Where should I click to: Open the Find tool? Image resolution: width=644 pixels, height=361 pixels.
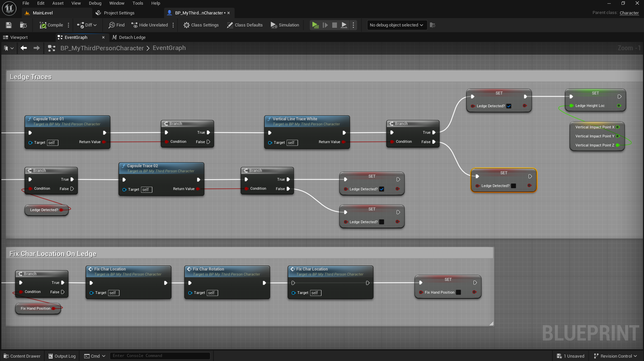point(116,25)
